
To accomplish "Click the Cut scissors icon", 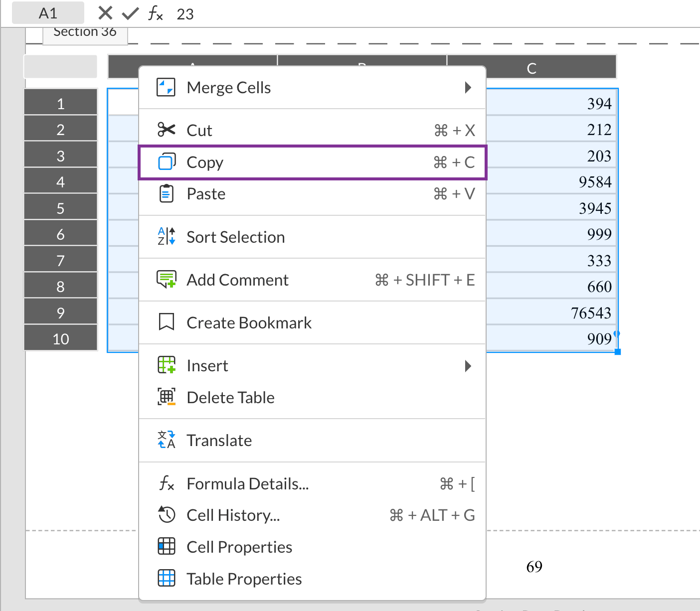I will (167, 130).
